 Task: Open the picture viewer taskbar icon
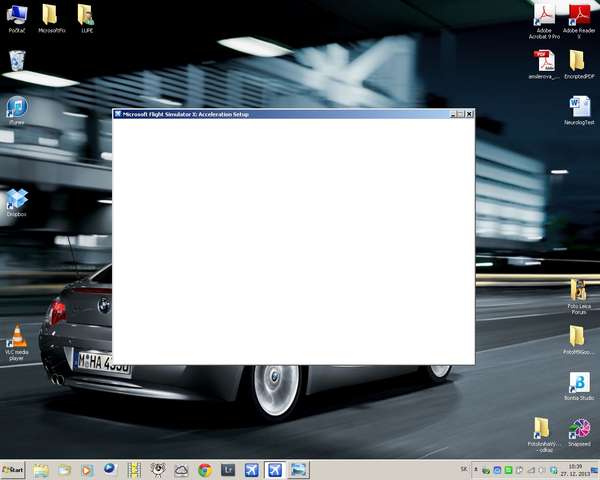pyautogui.click(x=298, y=470)
